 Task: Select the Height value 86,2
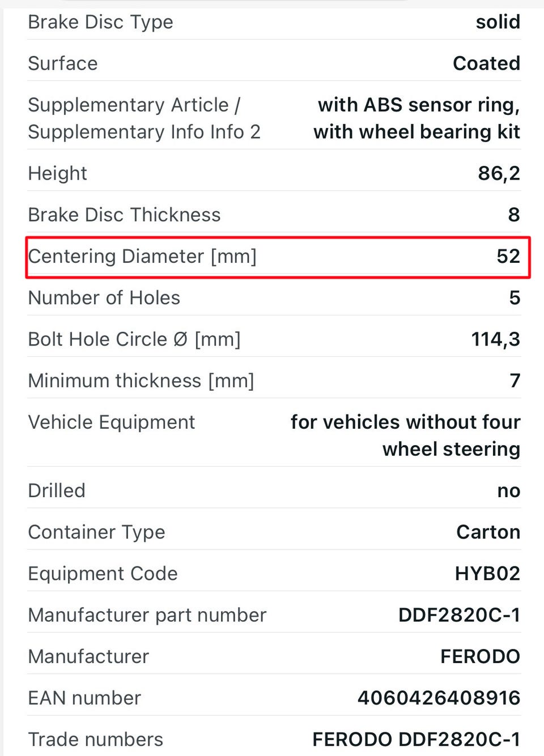coord(499,173)
